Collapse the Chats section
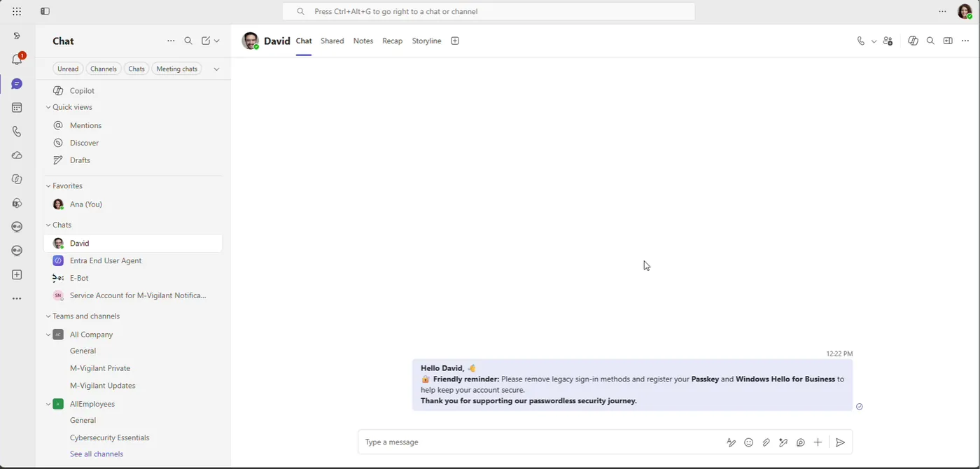The width and height of the screenshot is (980, 469). point(48,225)
